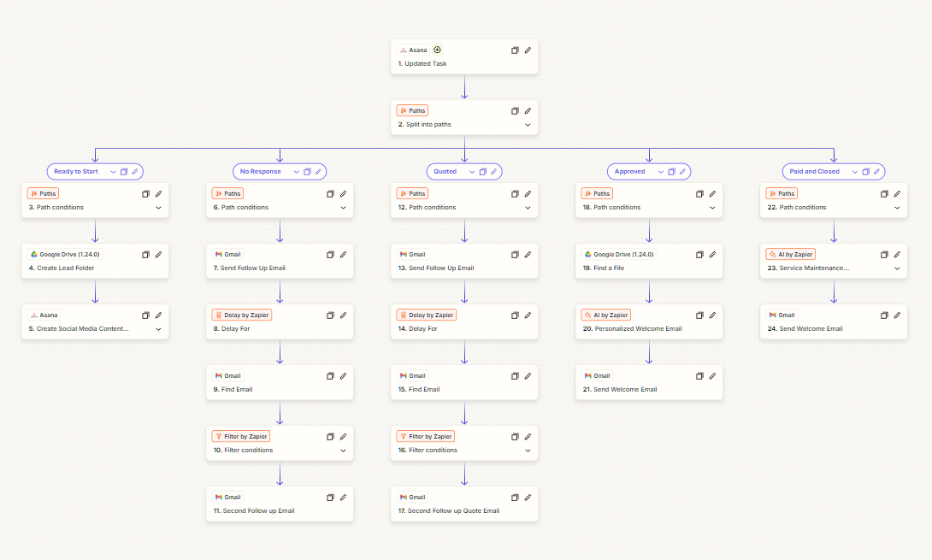Image resolution: width=932 pixels, height=560 pixels.
Task: Copy the Split into paths step
Action: click(515, 111)
